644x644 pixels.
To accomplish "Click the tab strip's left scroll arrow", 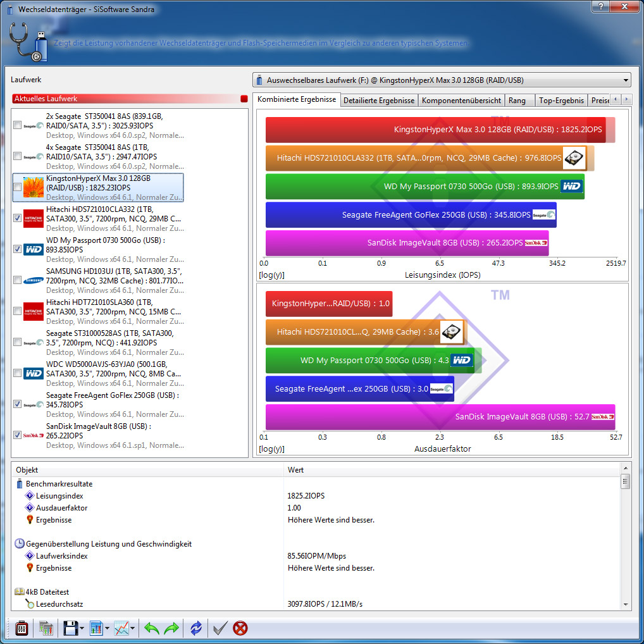I will click(616, 99).
